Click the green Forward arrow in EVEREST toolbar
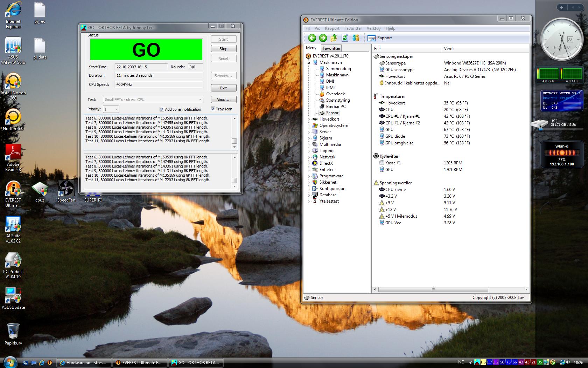Viewport: 588px width, 368px height. click(x=323, y=38)
